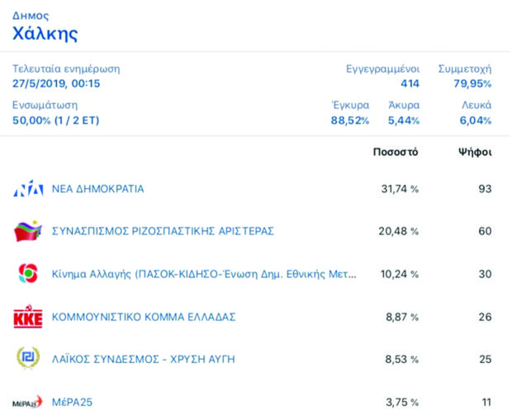Image resolution: width=512 pixels, height=420 pixels.
Task: Click the Χάλκης municipality title
Action: [x=45, y=34]
